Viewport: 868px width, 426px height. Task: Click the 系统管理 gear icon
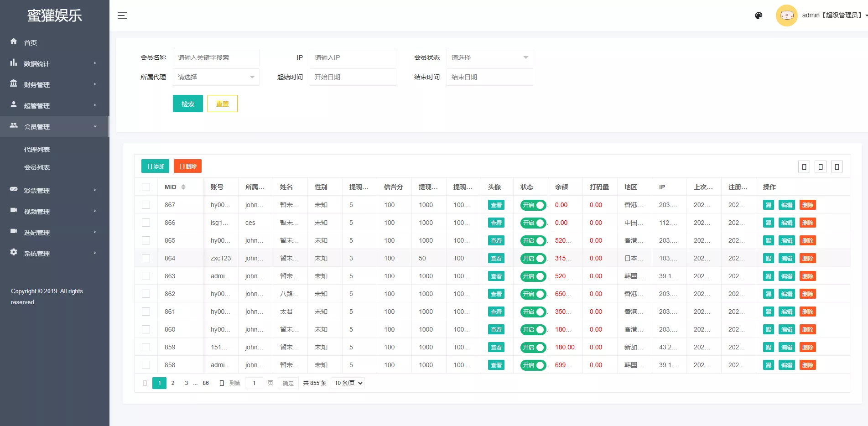point(14,252)
